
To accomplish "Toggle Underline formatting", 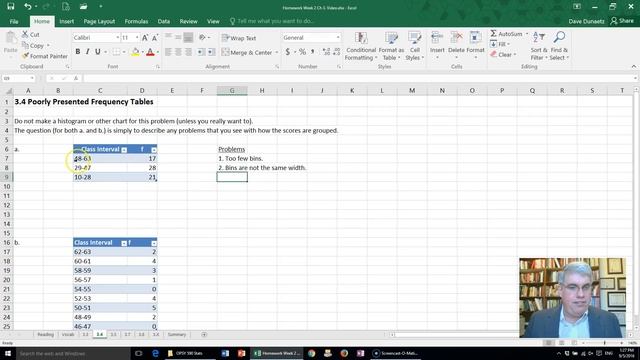I will click(x=98, y=52).
